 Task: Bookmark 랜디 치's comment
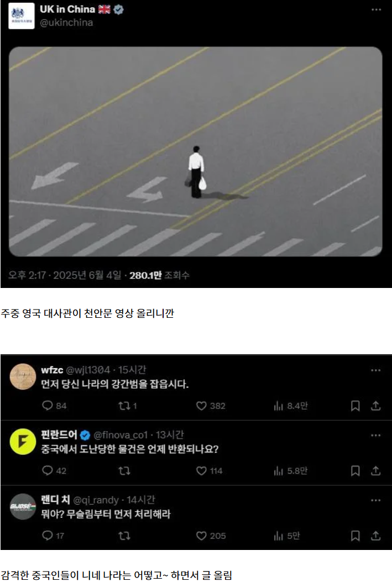click(355, 536)
